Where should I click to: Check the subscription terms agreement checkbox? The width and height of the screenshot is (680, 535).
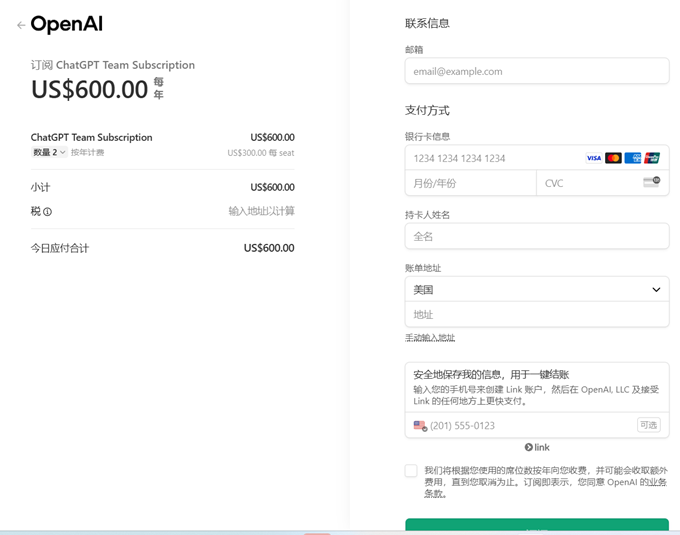pos(411,470)
